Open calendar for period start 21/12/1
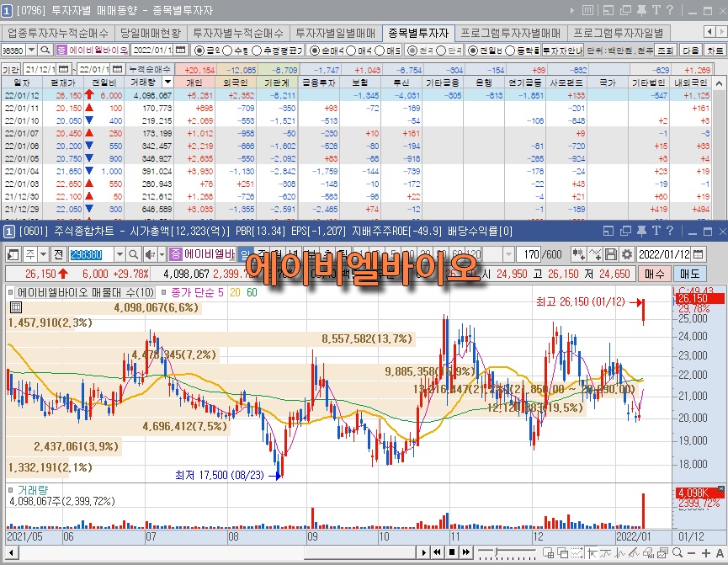728x565 pixels. [x=64, y=69]
